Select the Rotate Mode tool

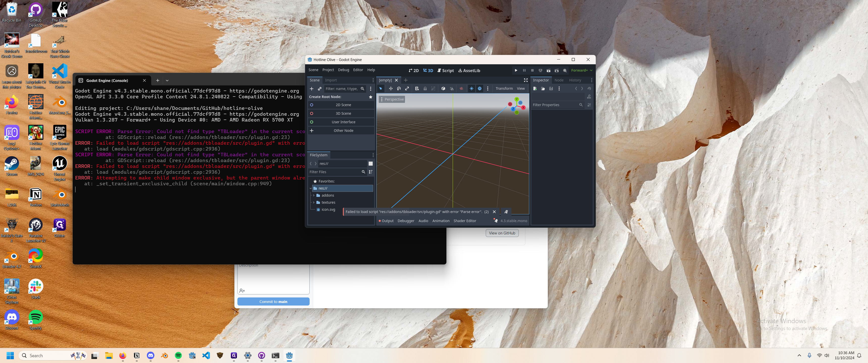(399, 88)
